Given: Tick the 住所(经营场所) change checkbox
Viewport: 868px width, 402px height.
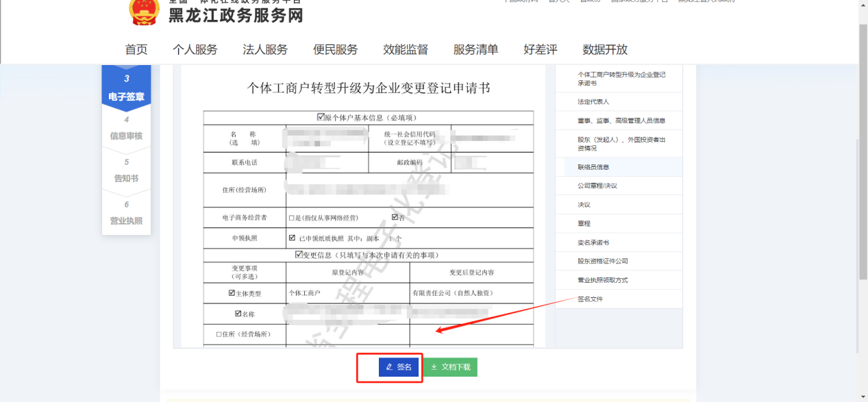Looking at the screenshot, I should 219,334.
